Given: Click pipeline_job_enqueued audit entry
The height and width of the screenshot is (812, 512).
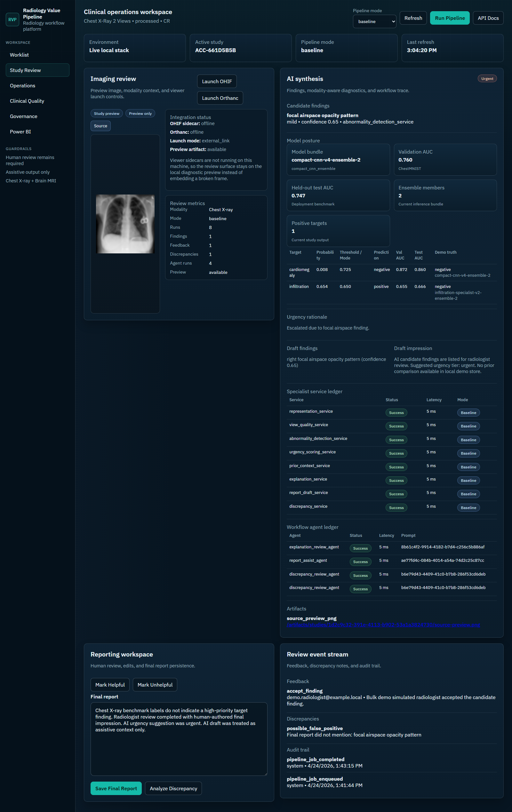Looking at the screenshot, I should click(392, 782).
